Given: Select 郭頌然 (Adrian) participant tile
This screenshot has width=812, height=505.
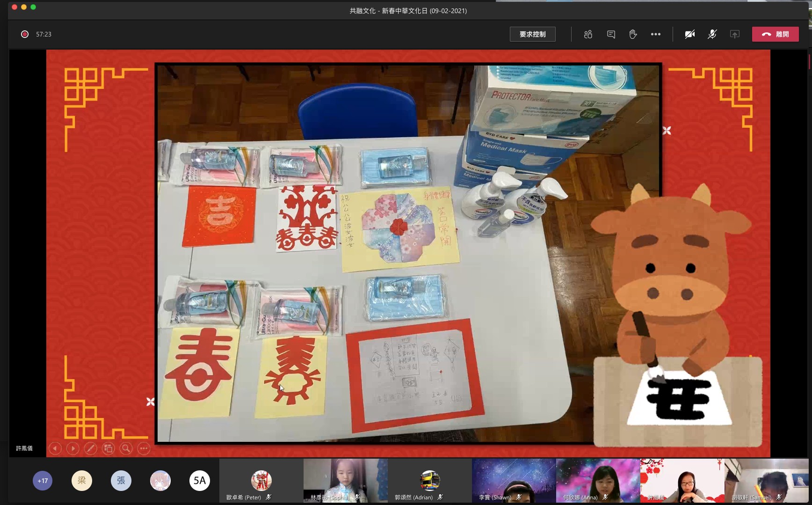Looking at the screenshot, I should pyautogui.click(x=430, y=481).
